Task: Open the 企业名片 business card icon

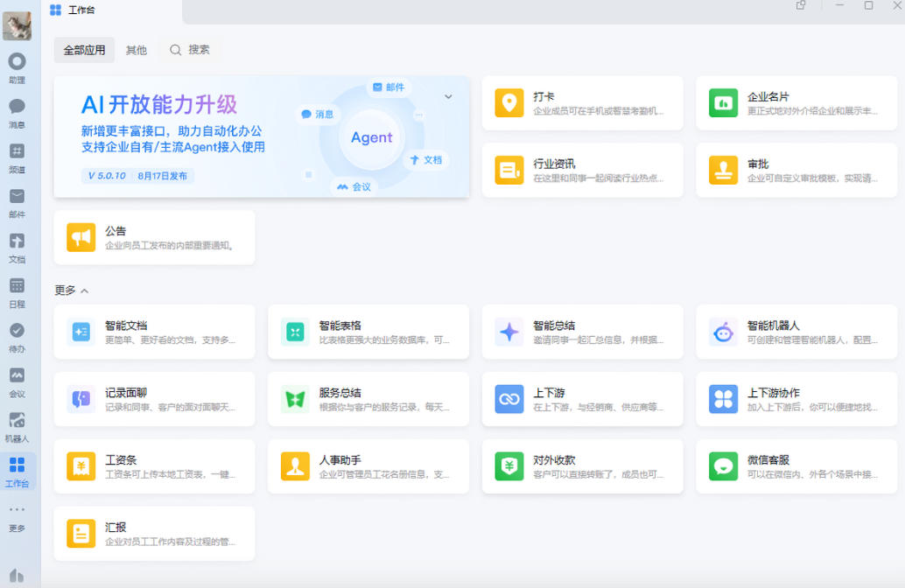Action: coord(723,103)
